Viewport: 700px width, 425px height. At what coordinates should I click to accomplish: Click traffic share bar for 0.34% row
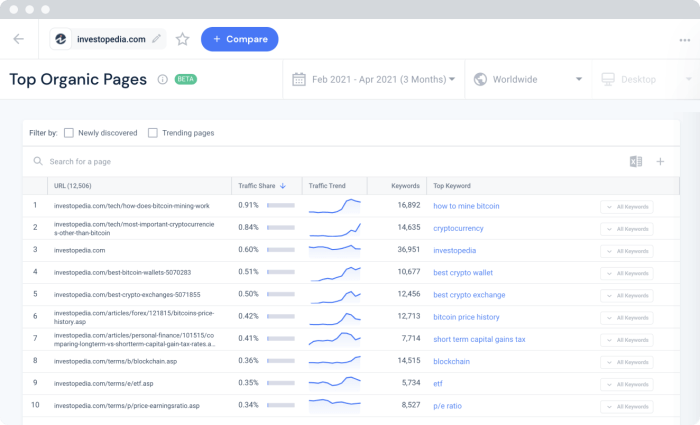click(x=281, y=405)
